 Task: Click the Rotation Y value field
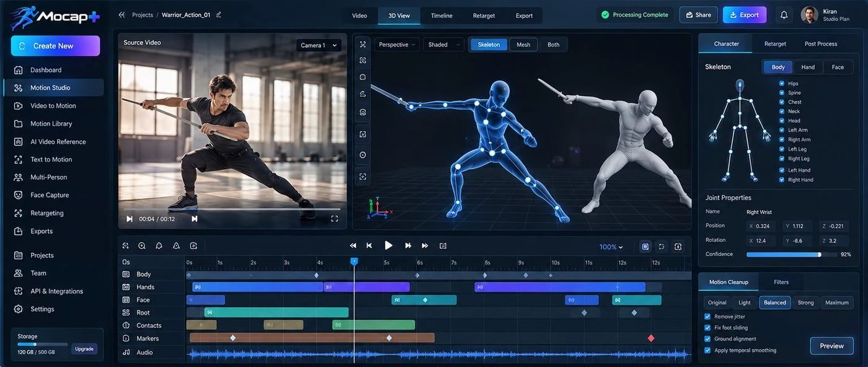(x=797, y=241)
